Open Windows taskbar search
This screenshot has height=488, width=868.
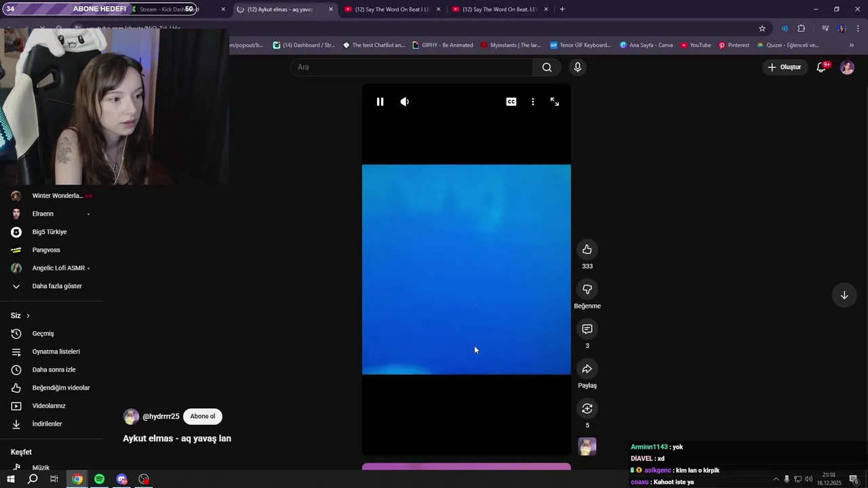[33, 479]
